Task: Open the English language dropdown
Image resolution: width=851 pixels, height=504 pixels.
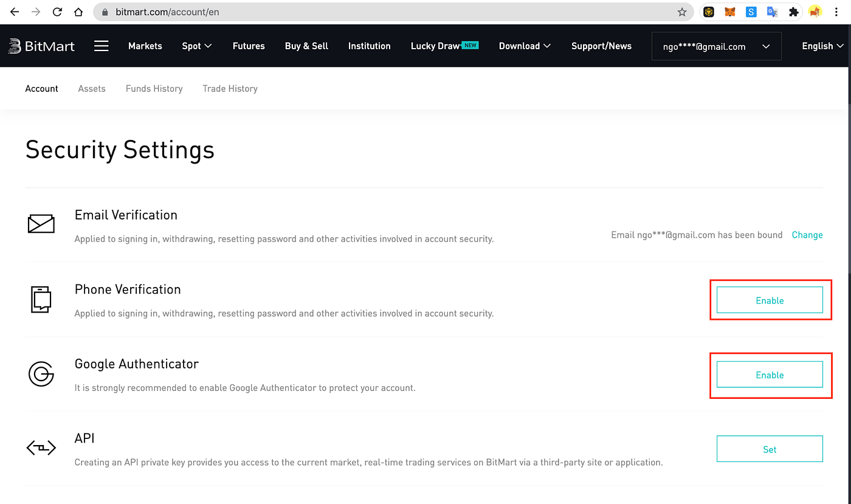Action: (822, 46)
